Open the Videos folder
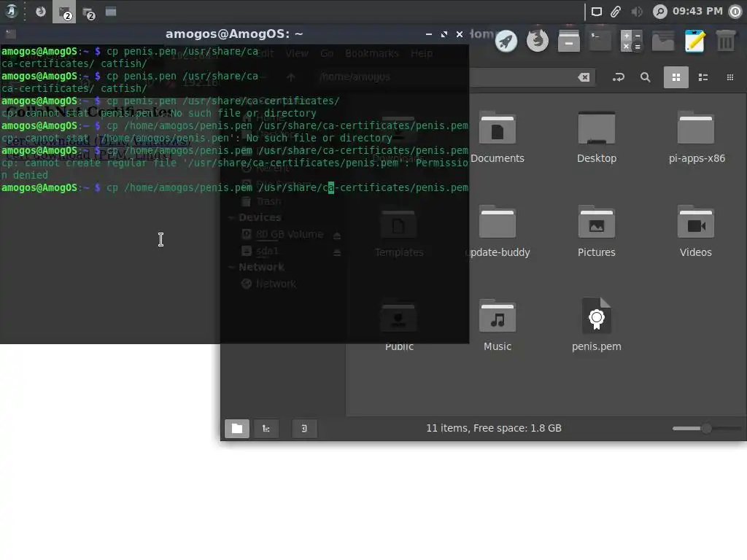This screenshot has height=560, width=747. (x=695, y=232)
